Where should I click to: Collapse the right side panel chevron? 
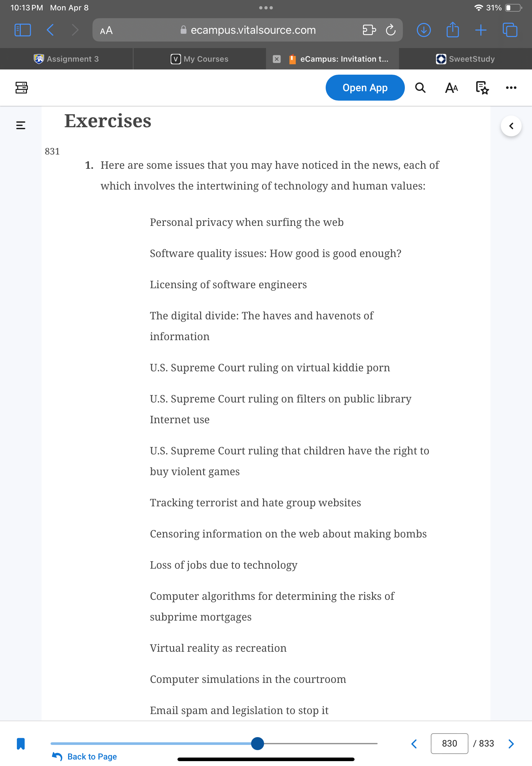511,126
